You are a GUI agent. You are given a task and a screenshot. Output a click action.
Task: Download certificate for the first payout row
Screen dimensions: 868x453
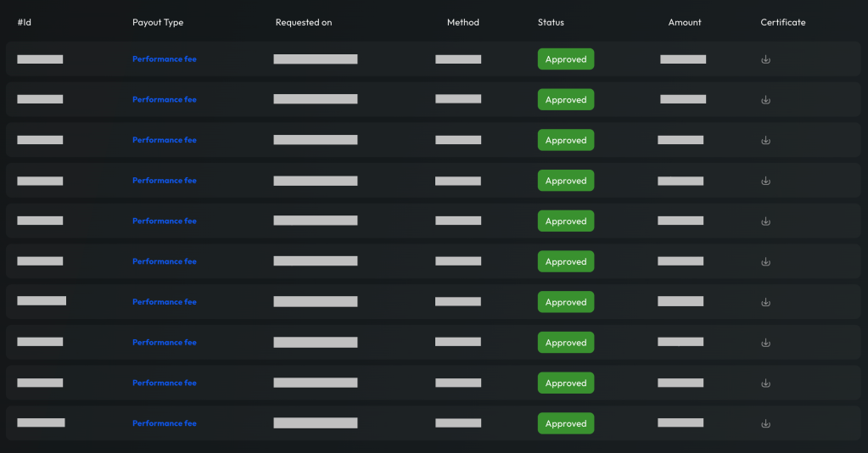tap(765, 59)
